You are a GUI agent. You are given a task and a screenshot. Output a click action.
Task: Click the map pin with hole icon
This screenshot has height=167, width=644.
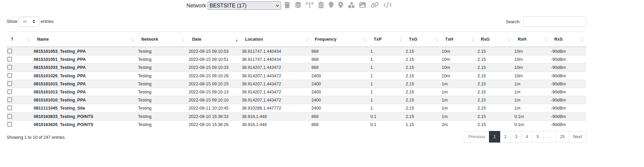[341, 5]
